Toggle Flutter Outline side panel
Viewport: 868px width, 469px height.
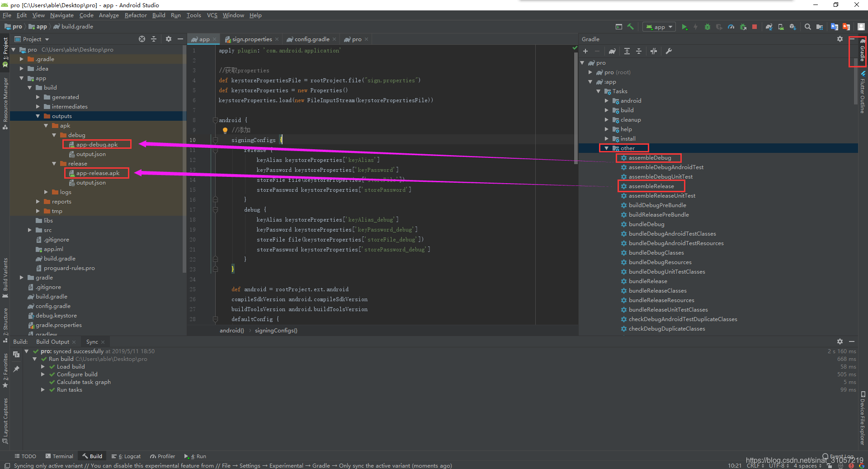[863, 92]
